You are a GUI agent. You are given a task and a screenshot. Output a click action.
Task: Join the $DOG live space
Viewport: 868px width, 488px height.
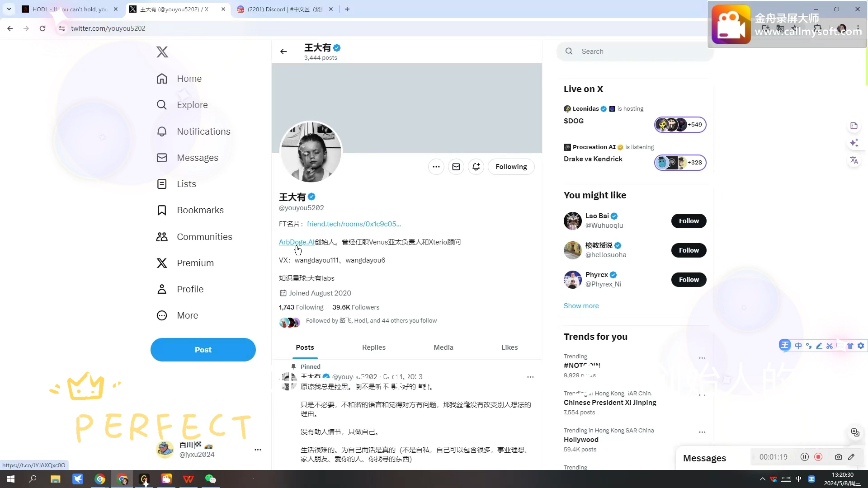click(x=680, y=125)
